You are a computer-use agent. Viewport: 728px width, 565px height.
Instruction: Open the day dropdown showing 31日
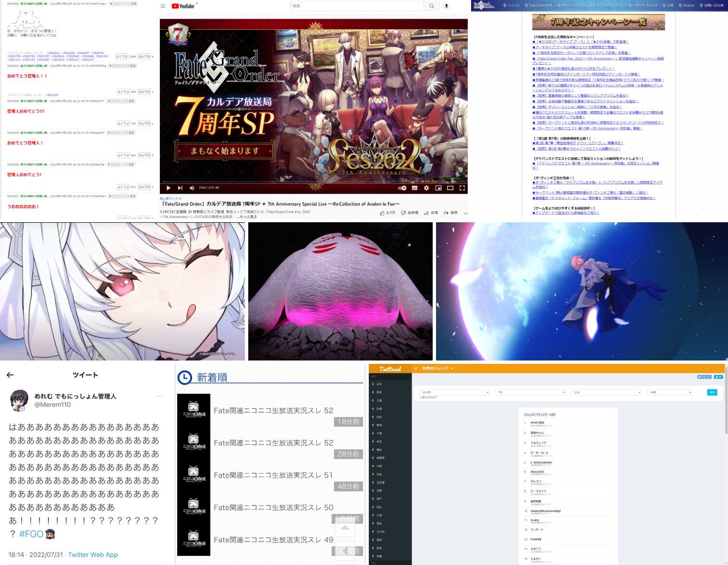click(x=606, y=392)
